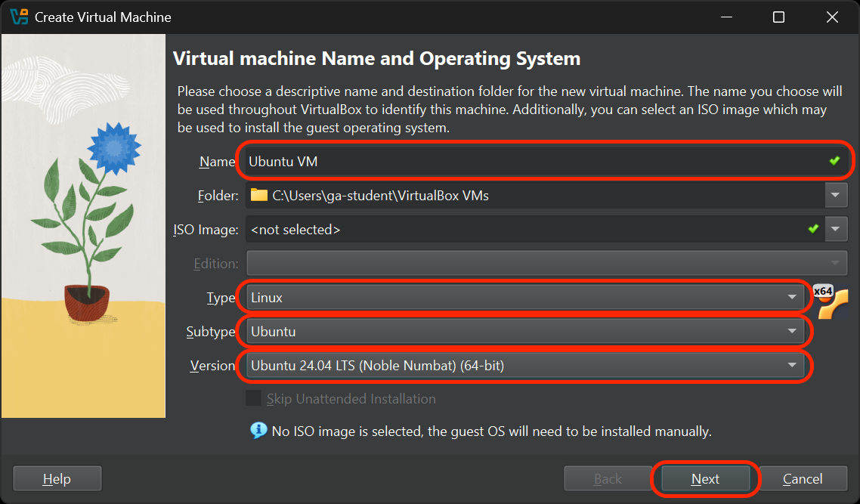Open the Folder dropdown arrow
The width and height of the screenshot is (860, 504).
coord(837,195)
